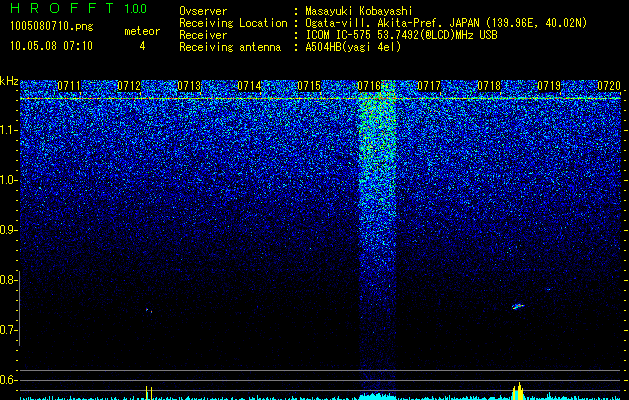The height and width of the screenshot is (400, 629).
Task: Click the Ovserver label
Action: pyautogui.click(x=203, y=11)
